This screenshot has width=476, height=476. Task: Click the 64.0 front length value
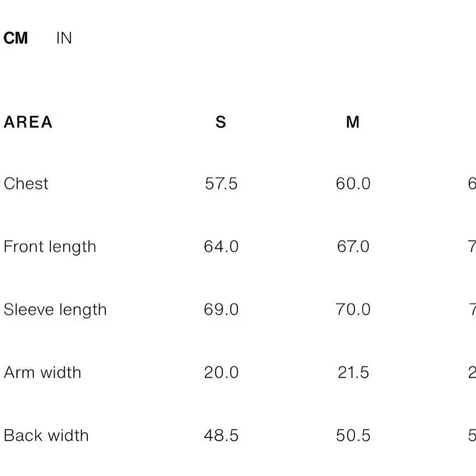pos(221,247)
